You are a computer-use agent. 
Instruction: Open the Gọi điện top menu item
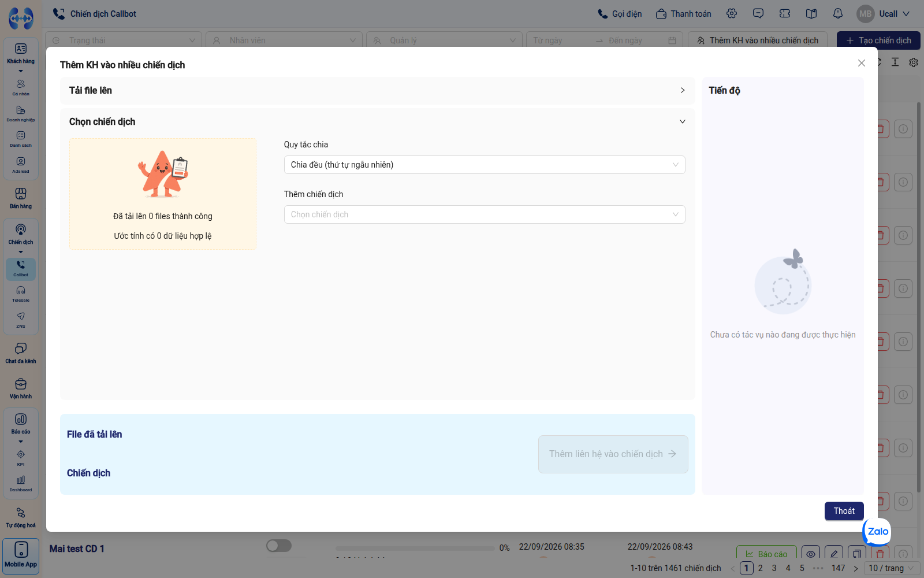coord(620,14)
